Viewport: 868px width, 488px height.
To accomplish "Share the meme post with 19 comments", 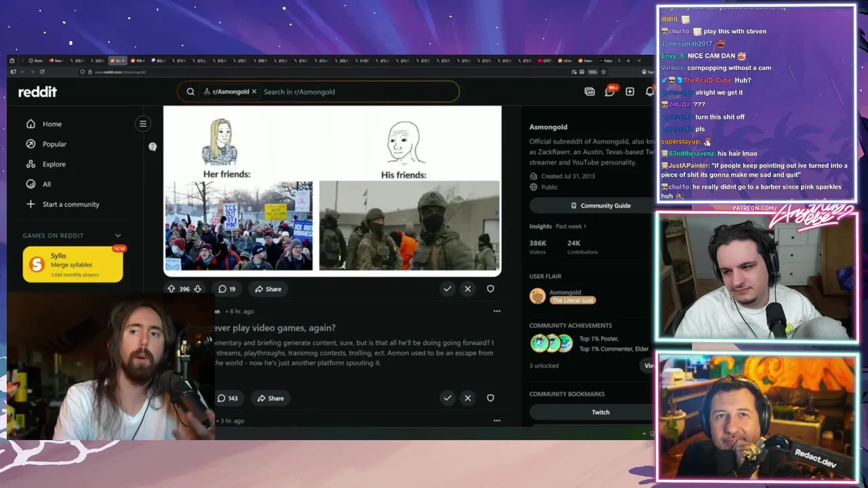I will (268, 289).
